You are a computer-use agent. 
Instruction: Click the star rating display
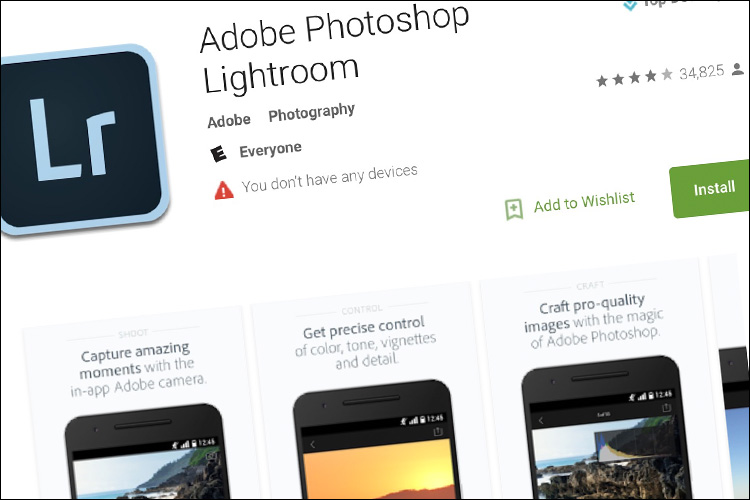click(x=634, y=78)
